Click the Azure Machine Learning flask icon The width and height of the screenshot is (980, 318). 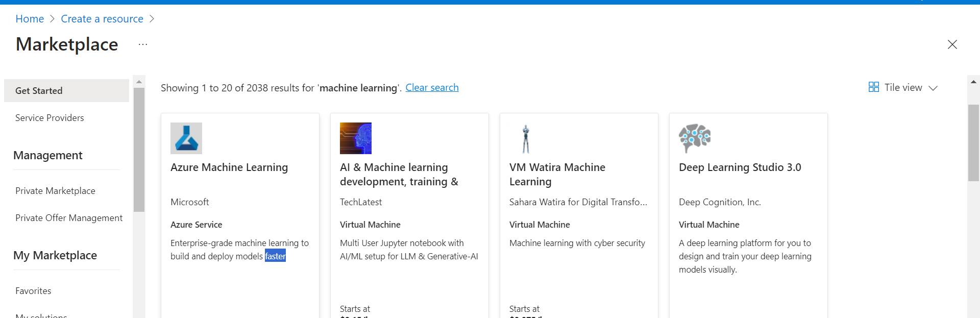point(186,138)
